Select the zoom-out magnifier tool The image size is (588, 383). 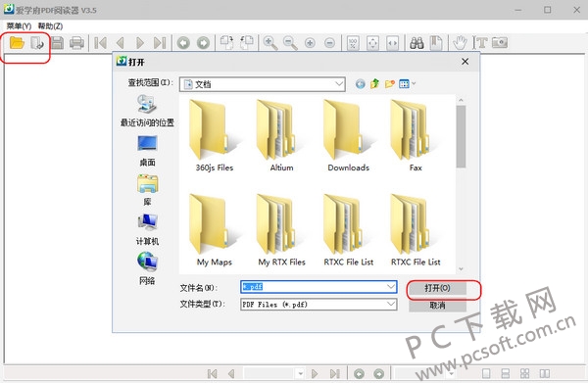coord(290,43)
